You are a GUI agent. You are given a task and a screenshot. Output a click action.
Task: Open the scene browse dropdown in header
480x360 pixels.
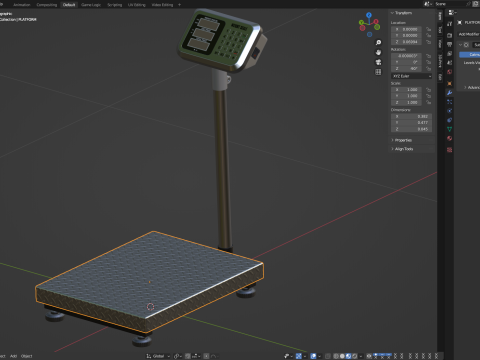(427, 4)
